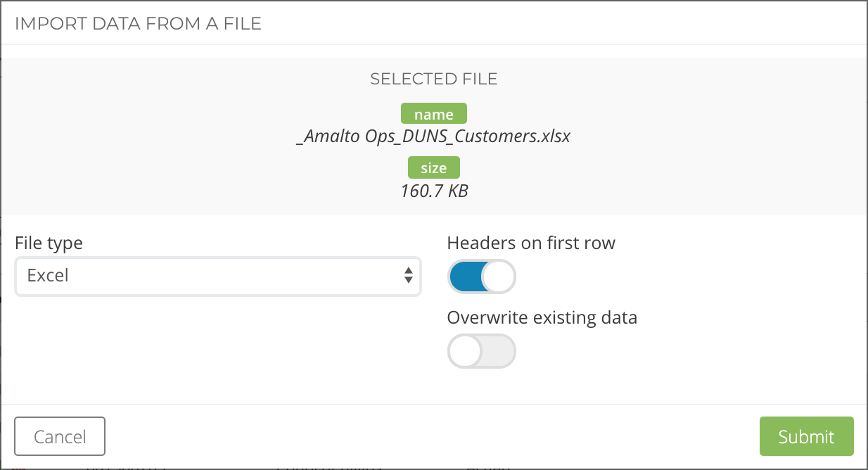Click the green name badge
868x470 pixels.
click(433, 113)
